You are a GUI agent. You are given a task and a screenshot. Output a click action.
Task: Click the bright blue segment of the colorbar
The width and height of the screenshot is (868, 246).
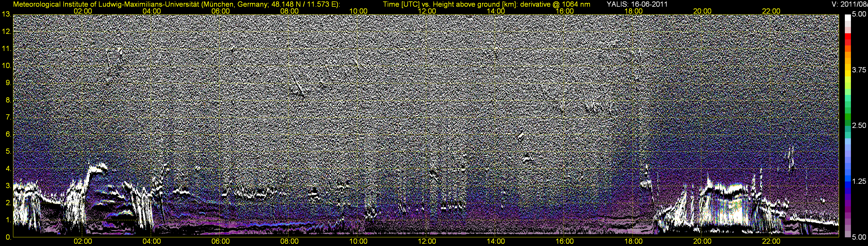pyautogui.click(x=847, y=179)
